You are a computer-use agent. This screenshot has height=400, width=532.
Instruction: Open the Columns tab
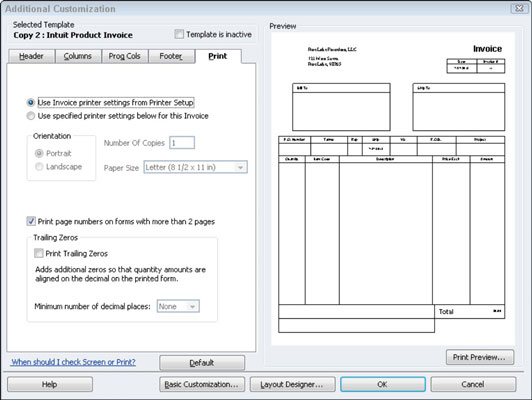78,56
